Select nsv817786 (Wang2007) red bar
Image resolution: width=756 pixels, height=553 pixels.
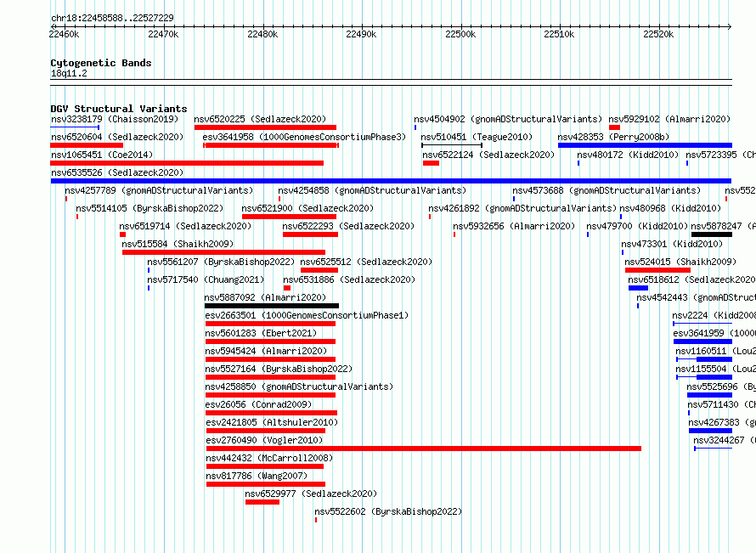[x=266, y=484]
